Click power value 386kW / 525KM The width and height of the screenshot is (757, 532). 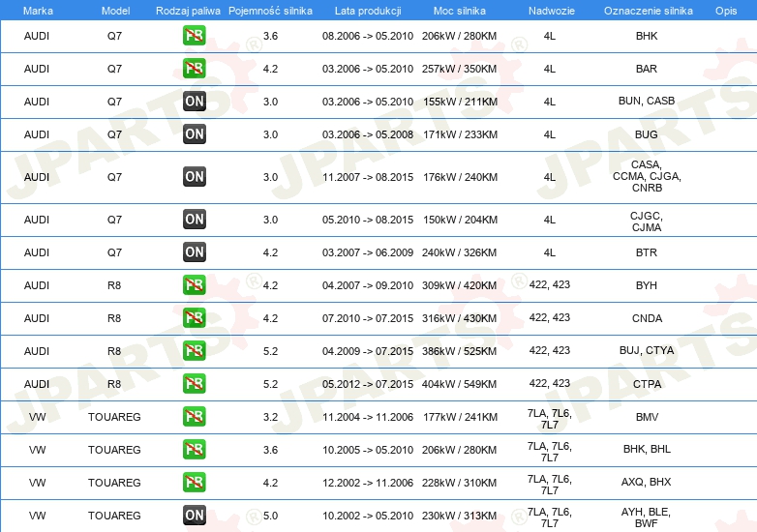[459, 351]
